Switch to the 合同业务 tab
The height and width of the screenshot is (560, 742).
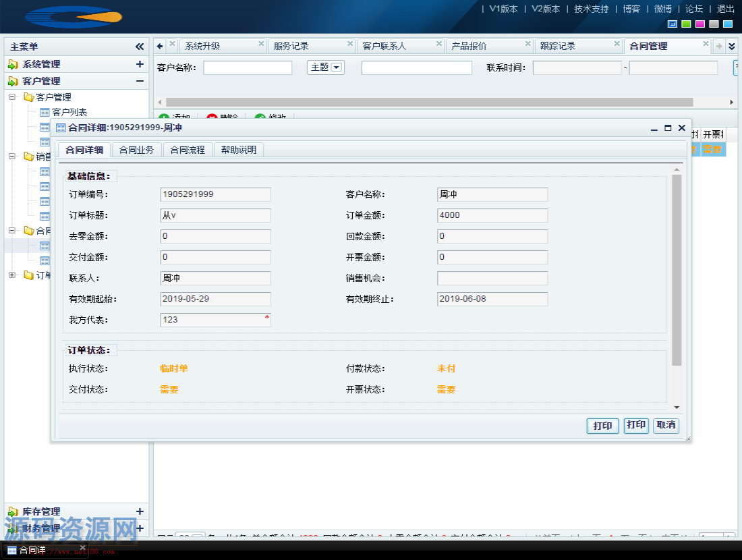[x=137, y=150]
